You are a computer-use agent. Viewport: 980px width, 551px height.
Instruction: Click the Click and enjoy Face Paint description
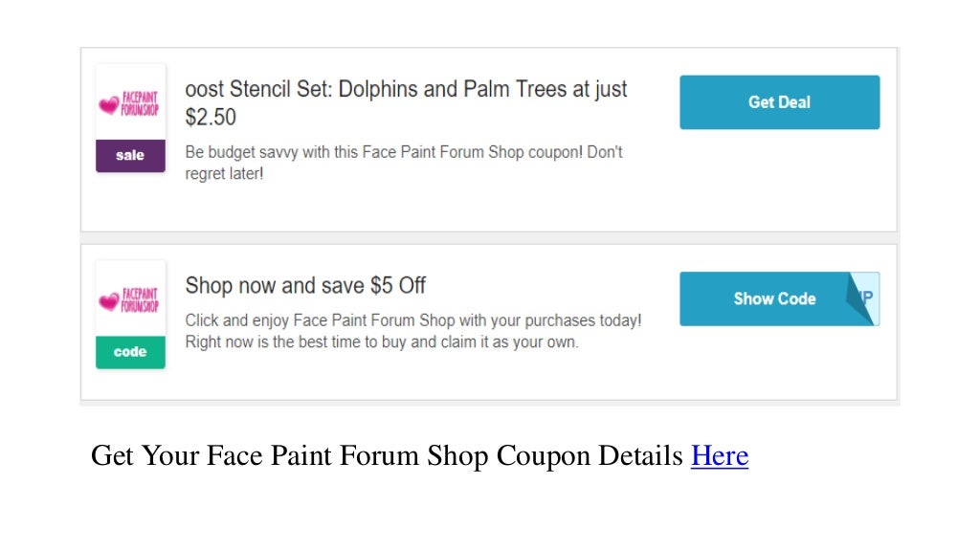pos(413,320)
